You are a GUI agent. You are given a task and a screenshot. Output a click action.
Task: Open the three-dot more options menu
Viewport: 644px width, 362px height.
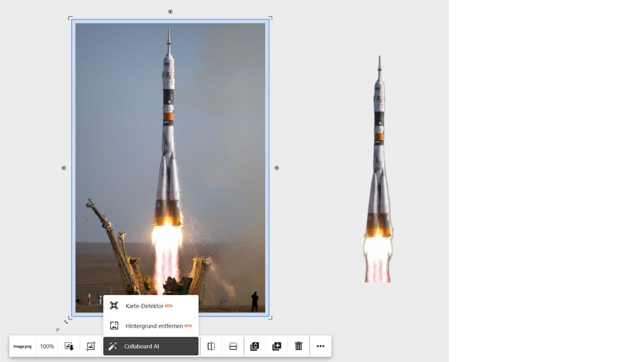click(x=320, y=346)
